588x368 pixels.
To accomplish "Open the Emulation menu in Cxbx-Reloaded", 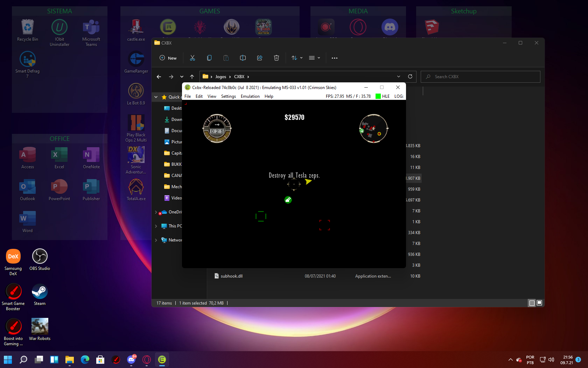I will tap(250, 96).
